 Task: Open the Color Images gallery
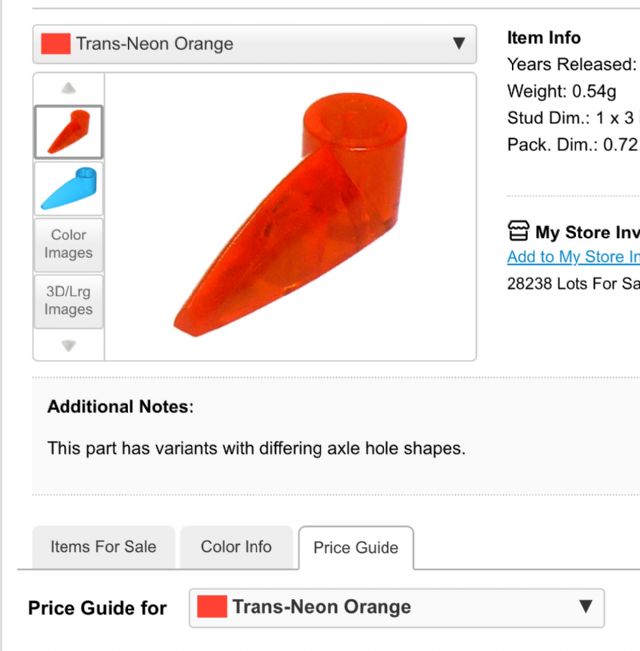coord(69,244)
